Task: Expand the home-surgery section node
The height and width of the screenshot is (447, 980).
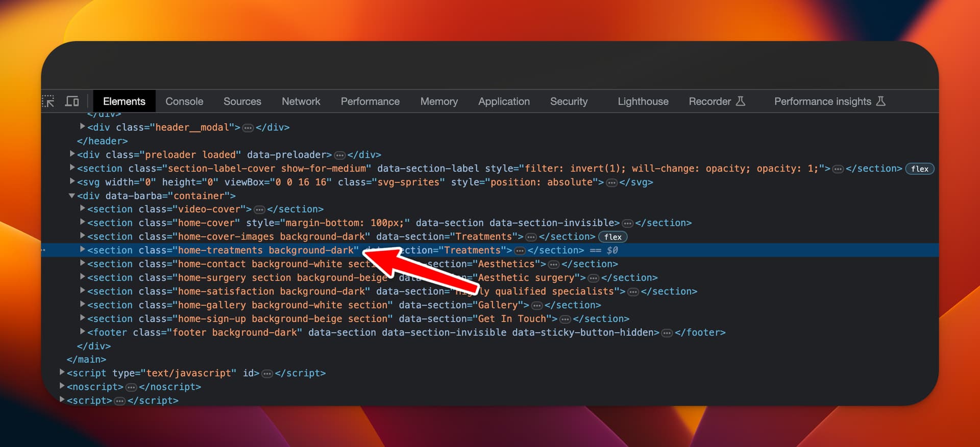Action: pos(83,277)
